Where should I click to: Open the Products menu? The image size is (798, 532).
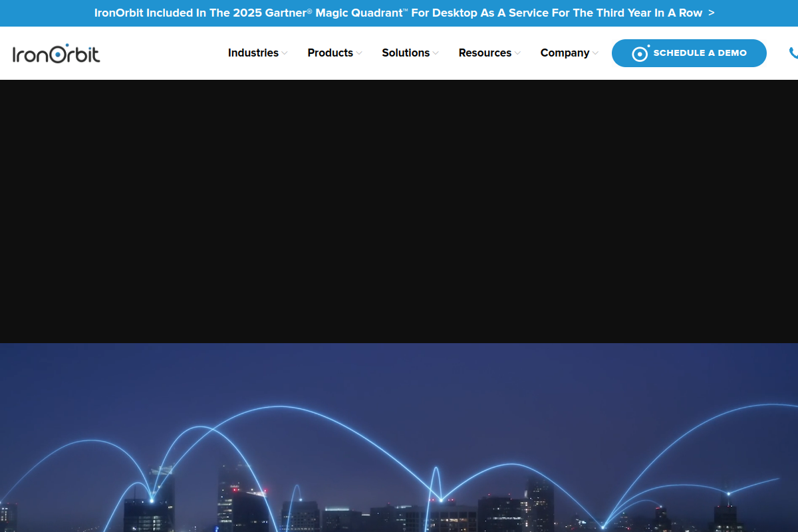point(331,53)
